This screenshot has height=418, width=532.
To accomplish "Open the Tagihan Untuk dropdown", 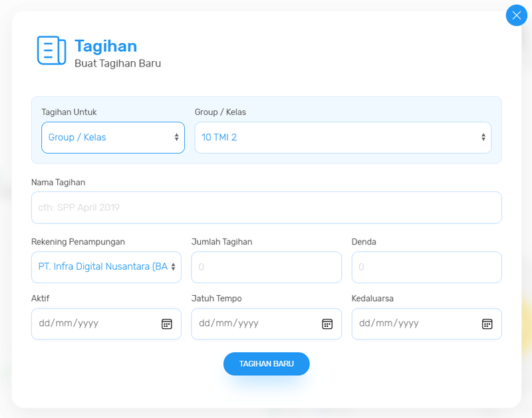I will (x=113, y=138).
